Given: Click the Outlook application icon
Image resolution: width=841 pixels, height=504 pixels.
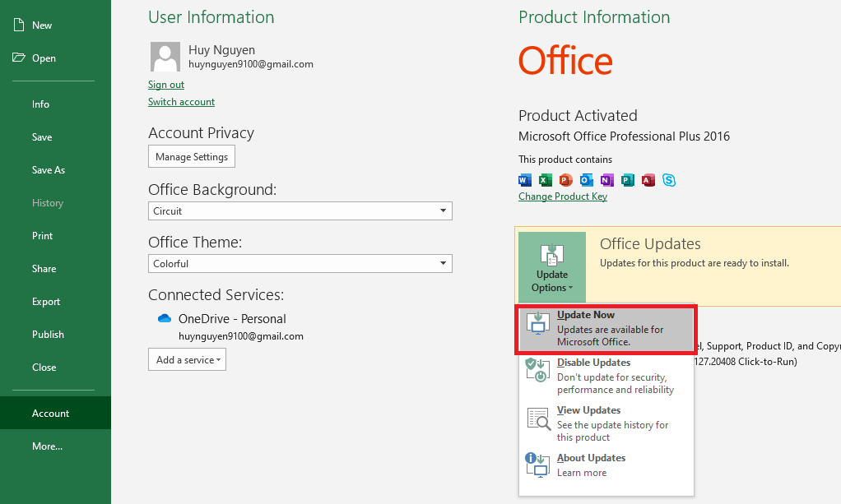Looking at the screenshot, I should click(x=586, y=180).
